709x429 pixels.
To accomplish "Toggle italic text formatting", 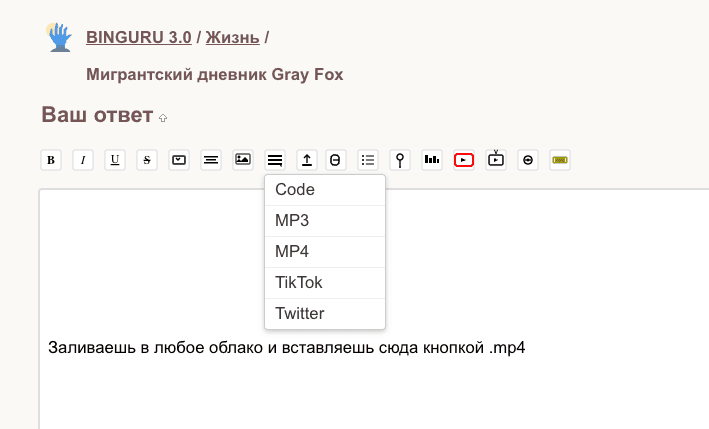I will coord(83,159).
